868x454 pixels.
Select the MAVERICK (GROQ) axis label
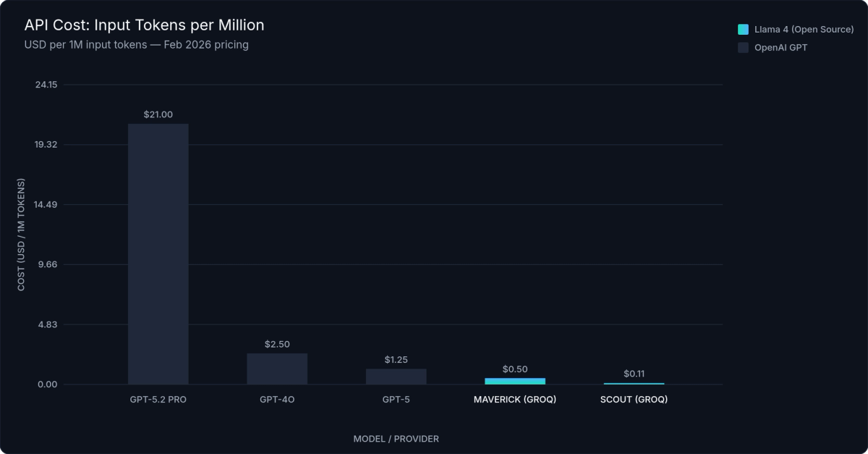point(515,399)
